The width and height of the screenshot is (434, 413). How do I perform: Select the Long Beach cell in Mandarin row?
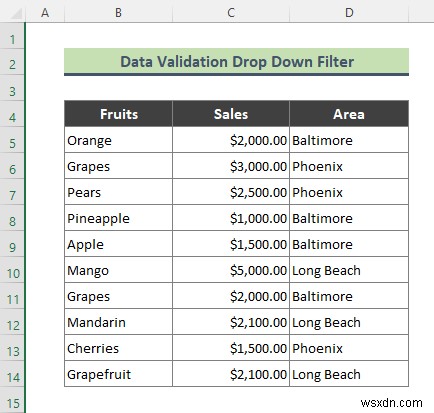[349, 322]
